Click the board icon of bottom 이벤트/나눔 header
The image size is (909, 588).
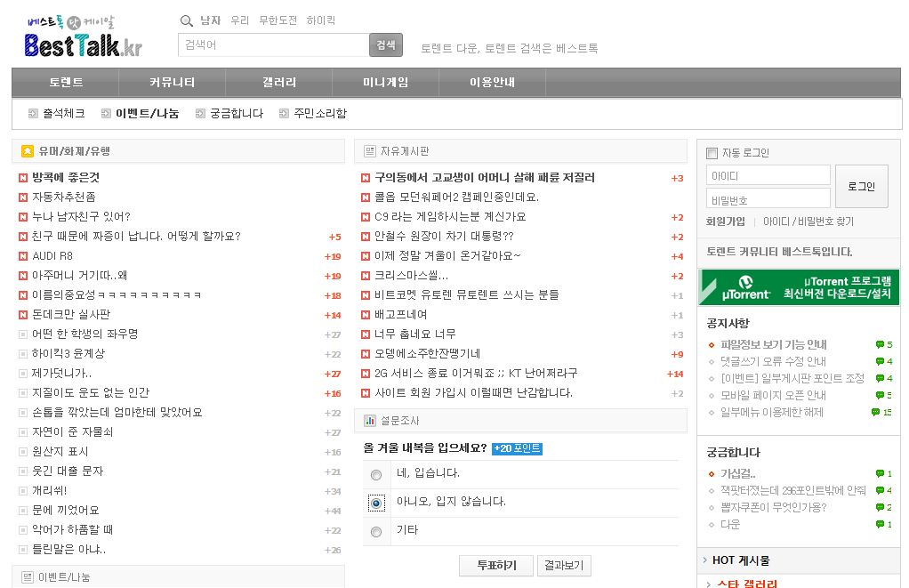pos(28,577)
